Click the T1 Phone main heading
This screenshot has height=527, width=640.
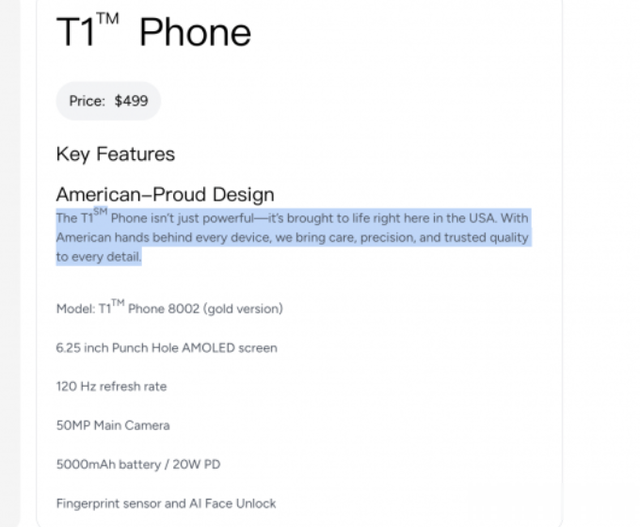[x=153, y=31]
